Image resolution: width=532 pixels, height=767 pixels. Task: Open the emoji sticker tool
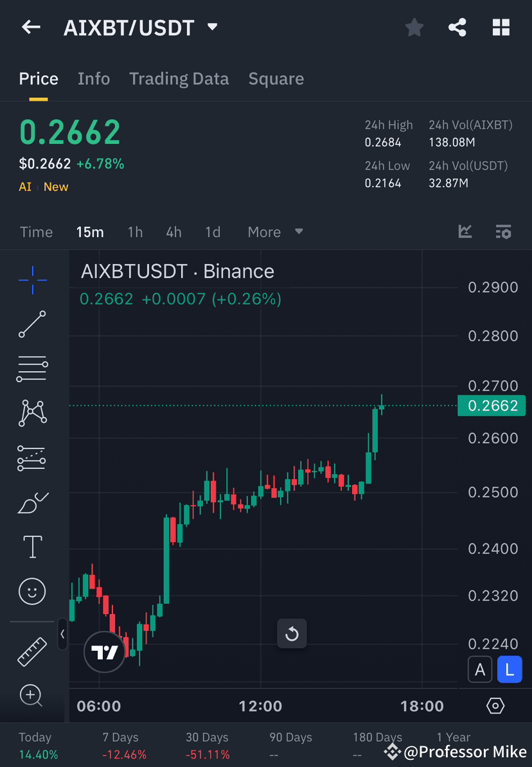coord(32,591)
